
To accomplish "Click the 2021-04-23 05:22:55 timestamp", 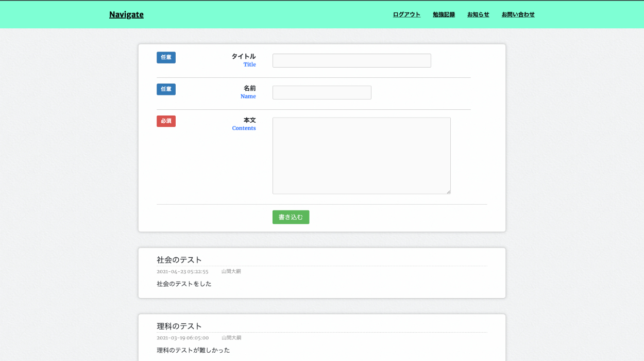I will [x=182, y=271].
